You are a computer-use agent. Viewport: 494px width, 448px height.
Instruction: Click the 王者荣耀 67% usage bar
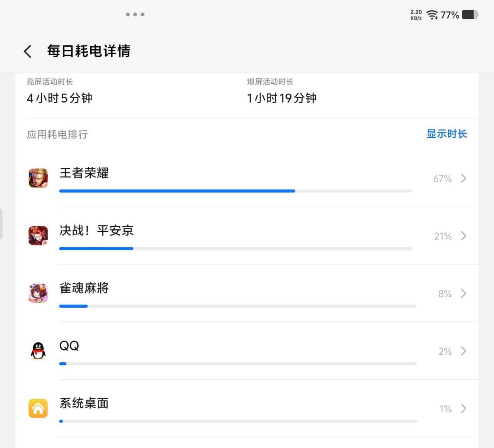(x=235, y=191)
